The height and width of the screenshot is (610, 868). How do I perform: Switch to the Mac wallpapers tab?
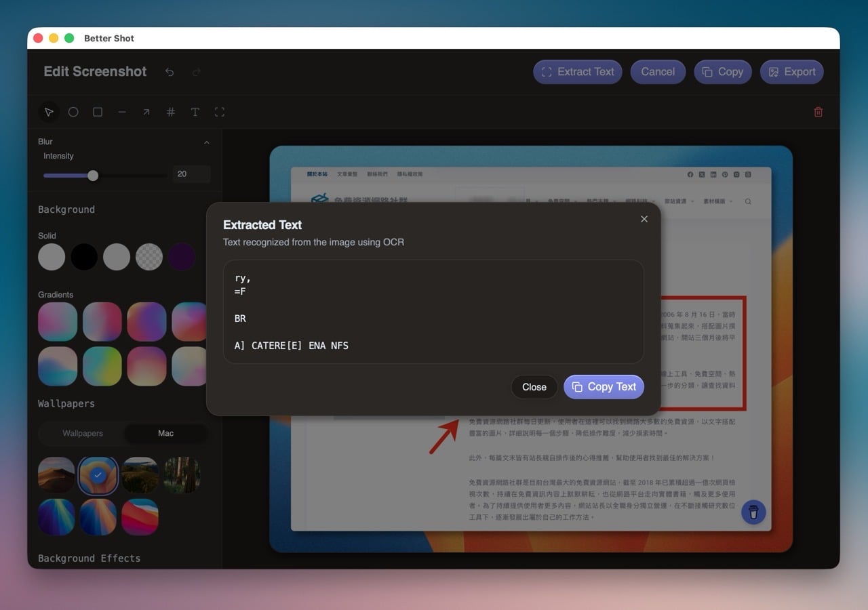coord(166,433)
